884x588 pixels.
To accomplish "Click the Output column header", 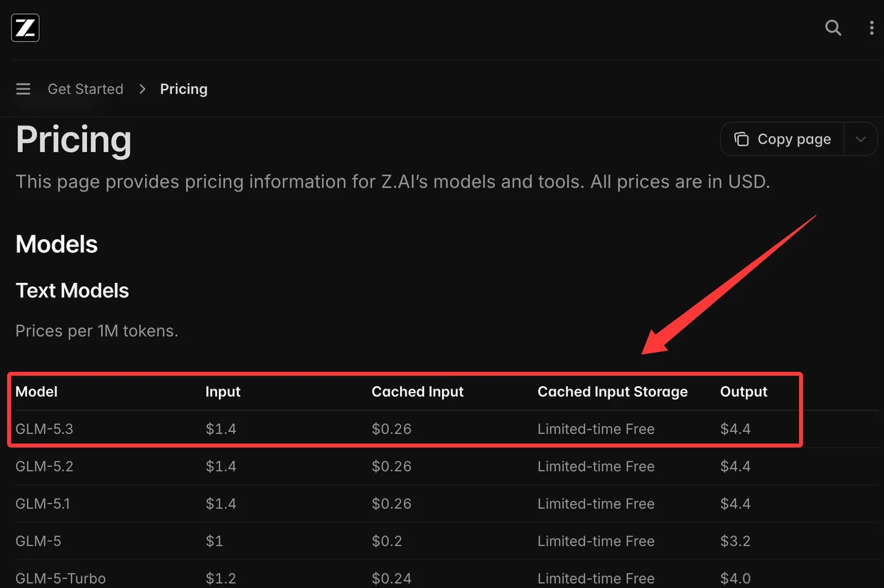I will (744, 392).
